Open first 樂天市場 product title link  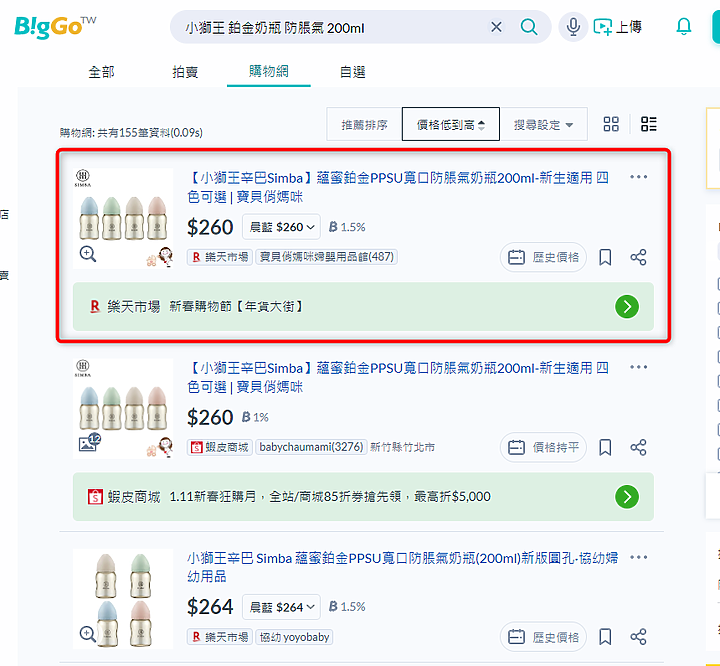pos(398,187)
